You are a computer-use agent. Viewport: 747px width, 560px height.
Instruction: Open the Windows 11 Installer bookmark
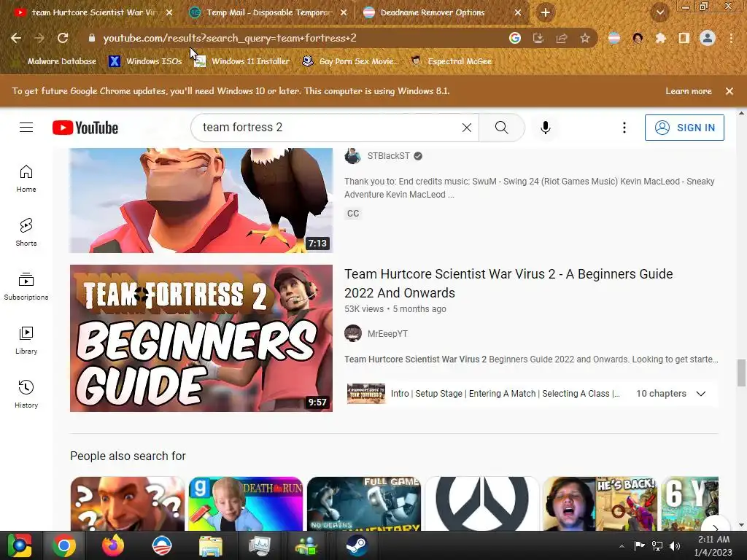pyautogui.click(x=242, y=61)
